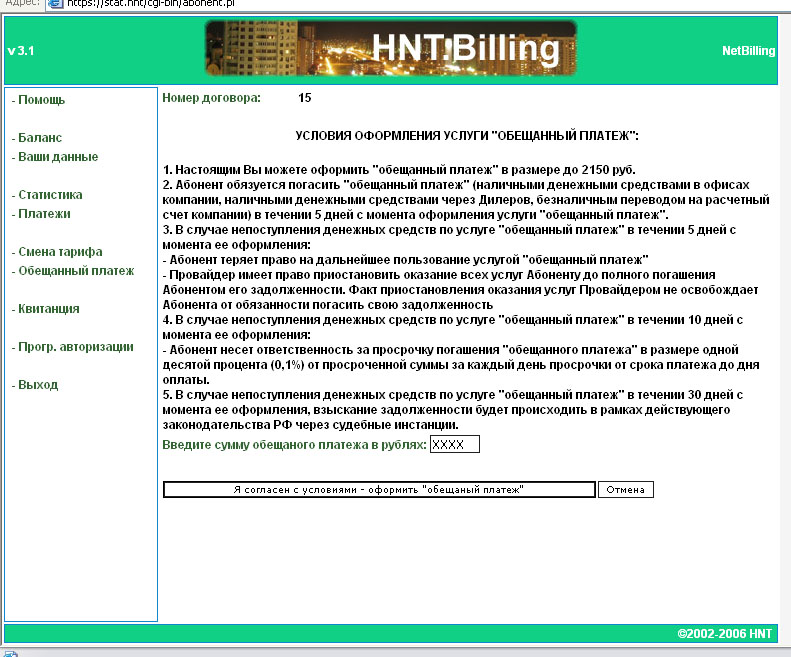Click the NetBilling label in the header

tap(748, 51)
